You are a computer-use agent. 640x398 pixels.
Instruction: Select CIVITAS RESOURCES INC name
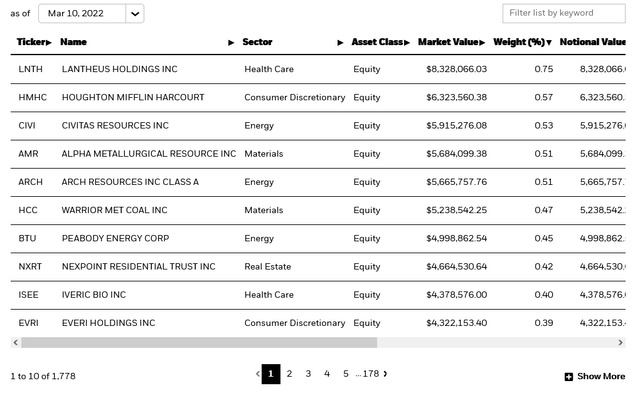coord(115,125)
